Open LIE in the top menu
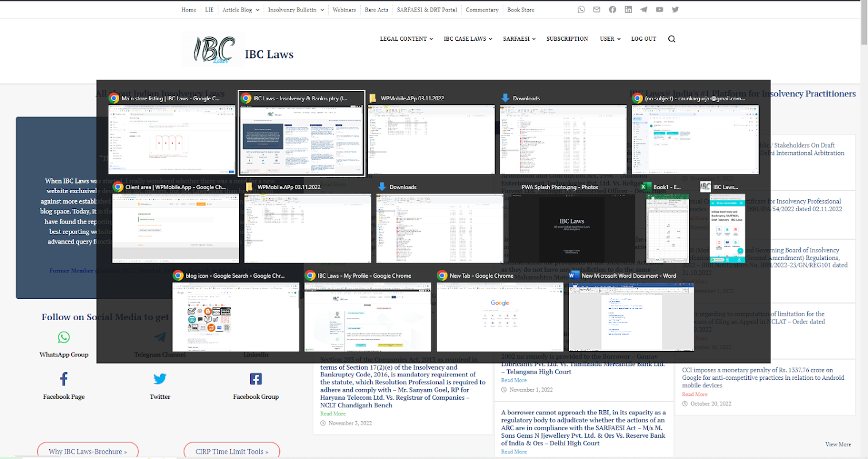868x459 pixels. click(209, 10)
